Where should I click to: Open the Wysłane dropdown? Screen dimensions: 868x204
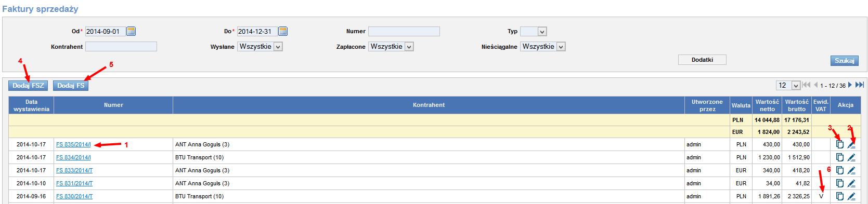[x=260, y=47]
